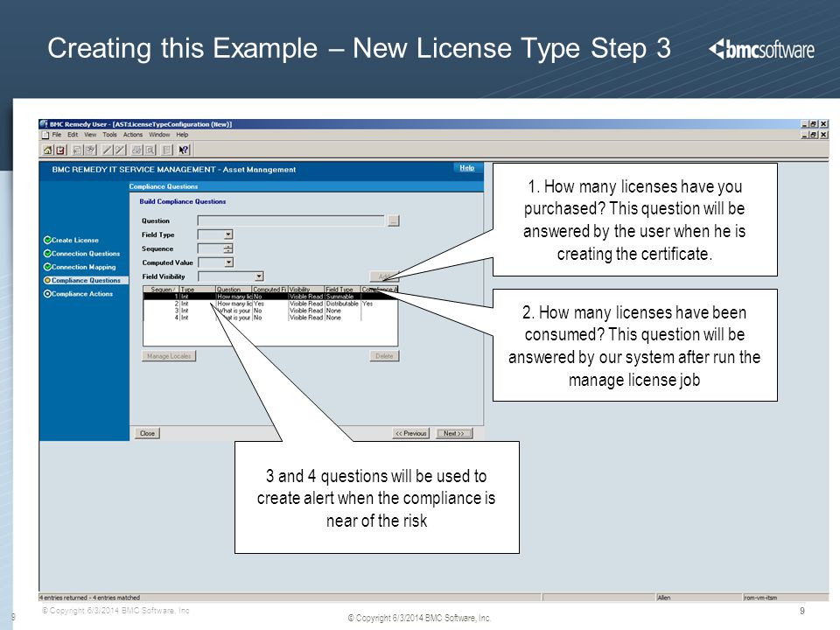The image size is (840, 630).
Task: Open the Computed Value dropdown
Action: pyautogui.click(x=228, y=262)
